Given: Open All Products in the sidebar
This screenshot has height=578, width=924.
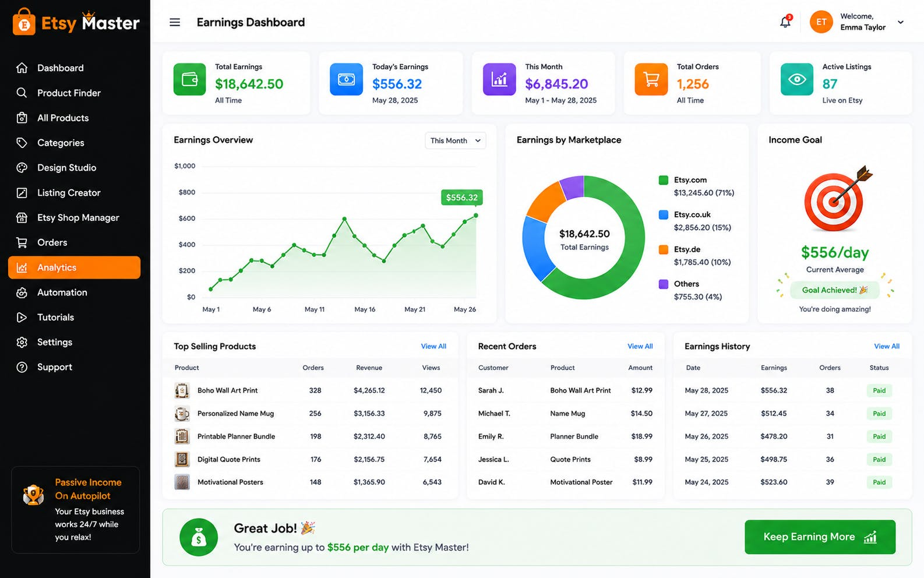Looking at the screenshot, I should coord(74,118).
